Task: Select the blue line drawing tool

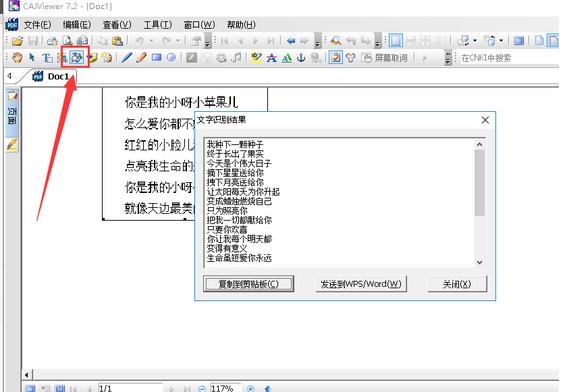Action: (127, 58)
